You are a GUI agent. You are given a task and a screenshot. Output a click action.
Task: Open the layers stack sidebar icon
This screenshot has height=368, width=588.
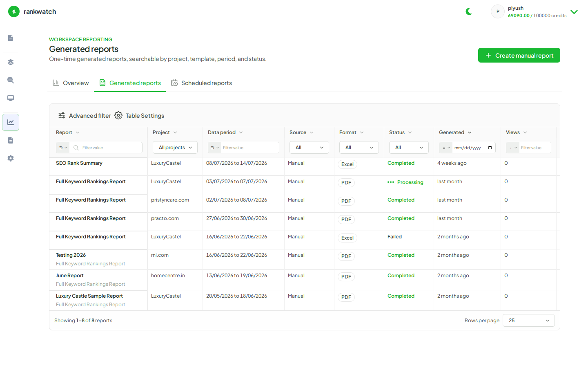click(11, 62)
